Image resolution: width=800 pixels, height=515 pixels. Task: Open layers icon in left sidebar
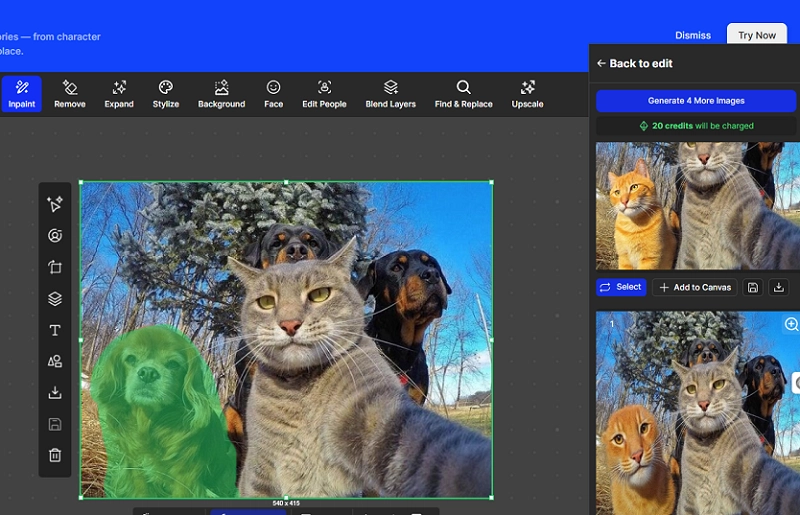click(55, 299)
